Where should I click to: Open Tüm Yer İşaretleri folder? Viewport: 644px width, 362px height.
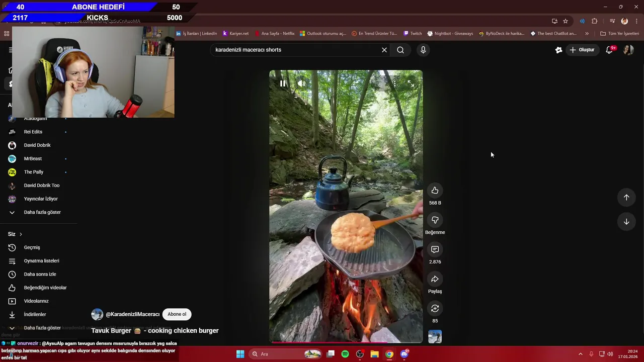[619, 34]
